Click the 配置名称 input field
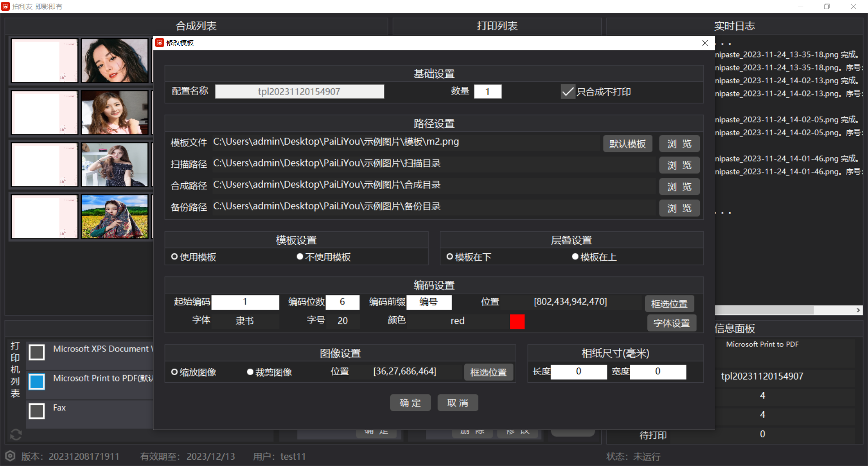The image size is (868, 466). (x=299, y=92)
